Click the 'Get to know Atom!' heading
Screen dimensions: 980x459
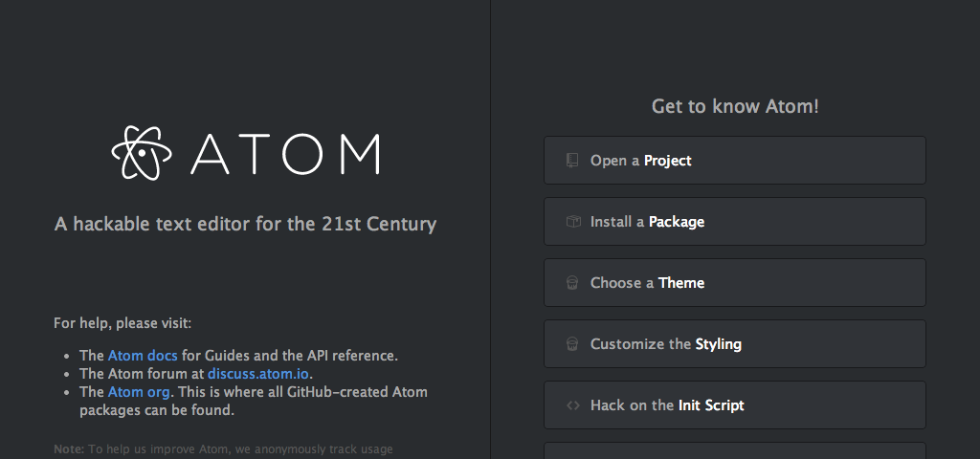(735, 106)
